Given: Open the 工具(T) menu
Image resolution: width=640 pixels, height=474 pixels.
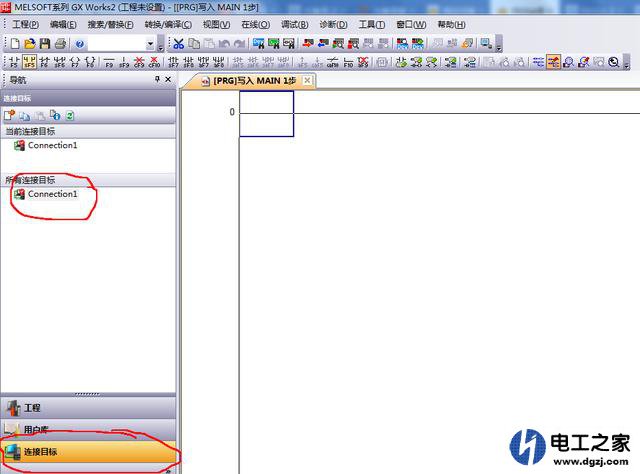Looking at the screenshot, I should [371, 25].
